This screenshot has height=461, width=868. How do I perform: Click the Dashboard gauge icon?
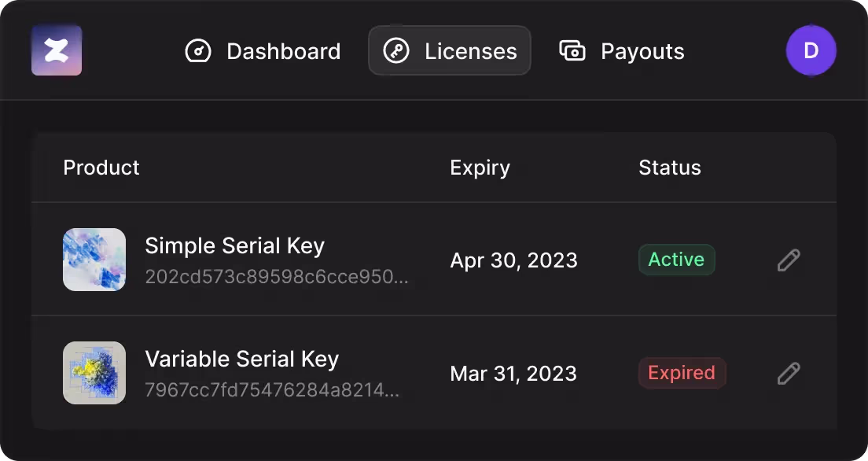(x=198, y=51)
